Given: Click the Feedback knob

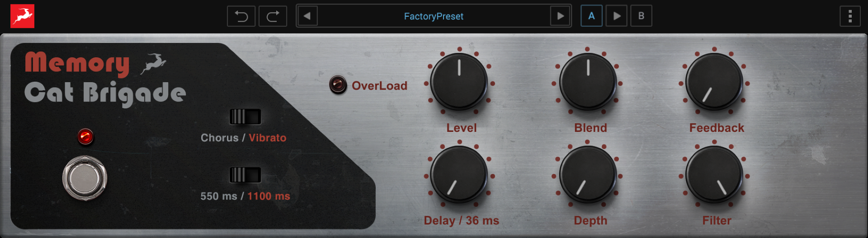Looking at the screenshot, I should tap(714, 82).
